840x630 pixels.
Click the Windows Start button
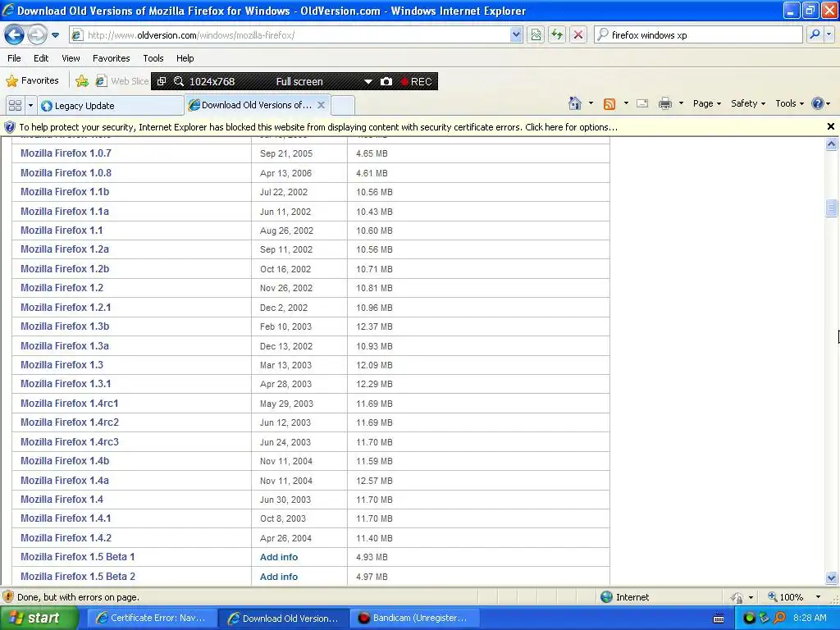coord(39,618)
